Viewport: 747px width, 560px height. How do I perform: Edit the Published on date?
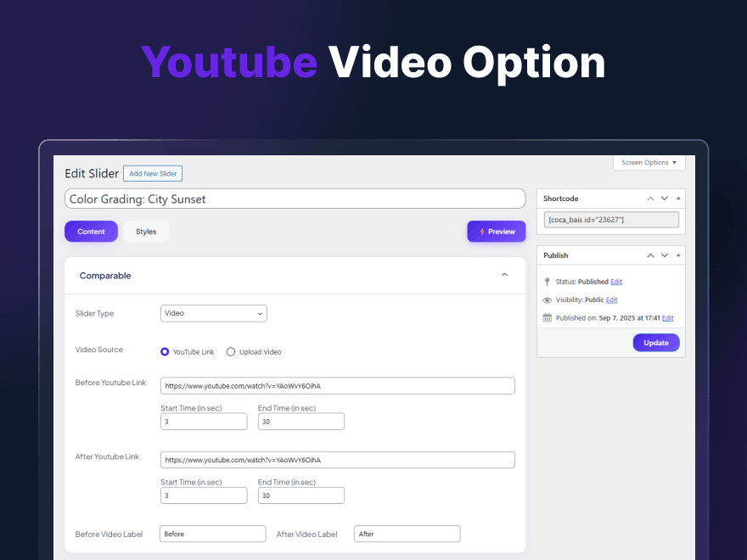667,318
